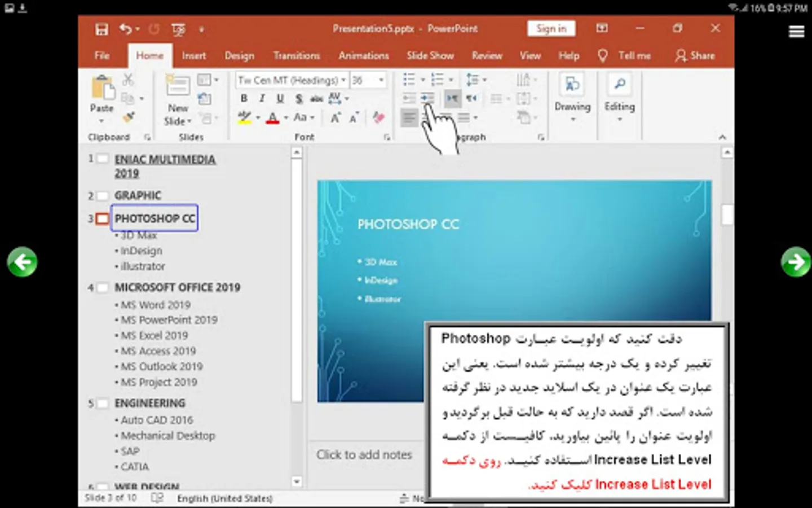Apply the red font color

[273, 117]
